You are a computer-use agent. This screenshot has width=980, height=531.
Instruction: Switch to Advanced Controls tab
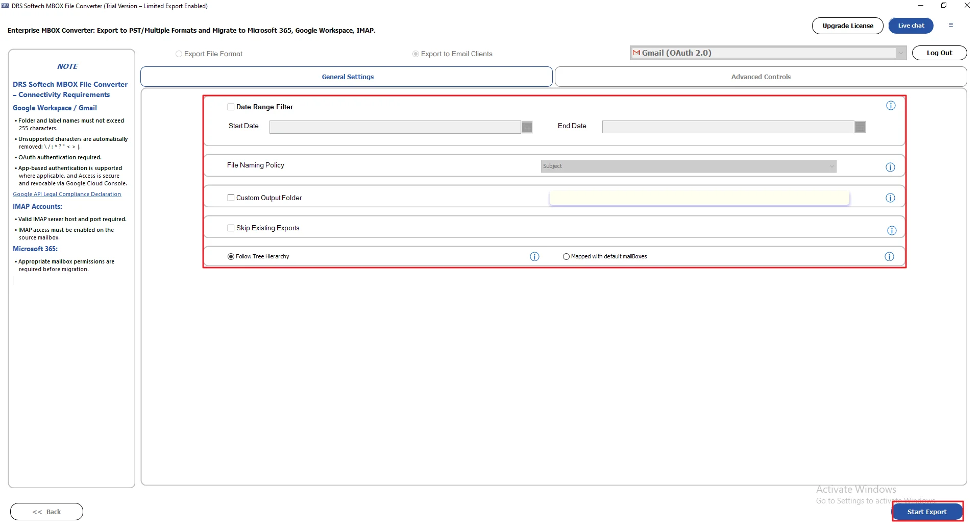[761, 77]
